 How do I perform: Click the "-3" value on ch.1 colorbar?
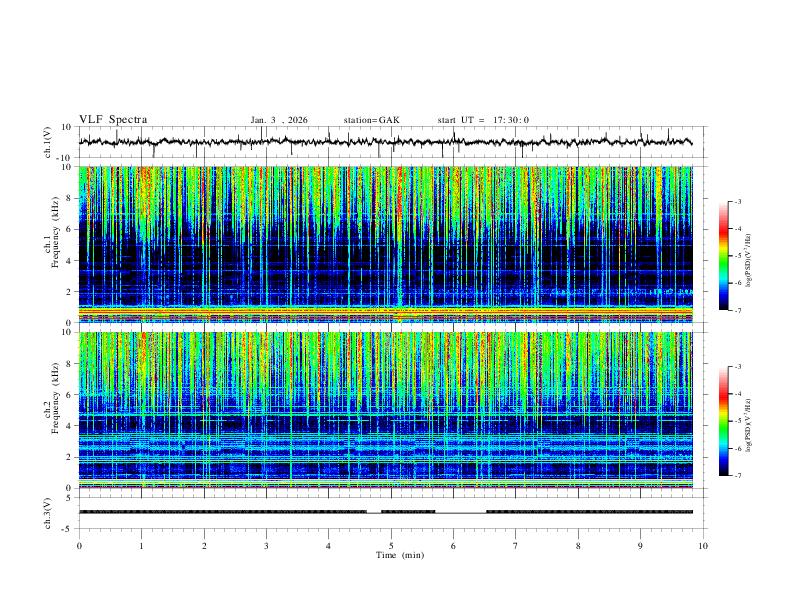tap(737, 201)
